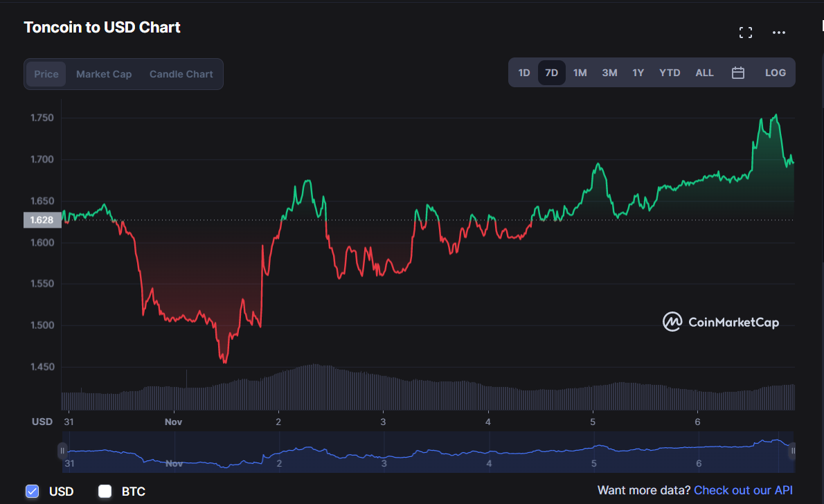Select the YTD time range
The width and height of the screenshot is (824, 504).
[x=670, y=73]
